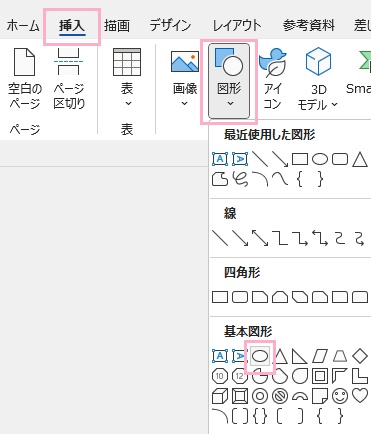Open the アイコン icons gallery
This screenshot has width=371, height=434.
click(272, 79)
